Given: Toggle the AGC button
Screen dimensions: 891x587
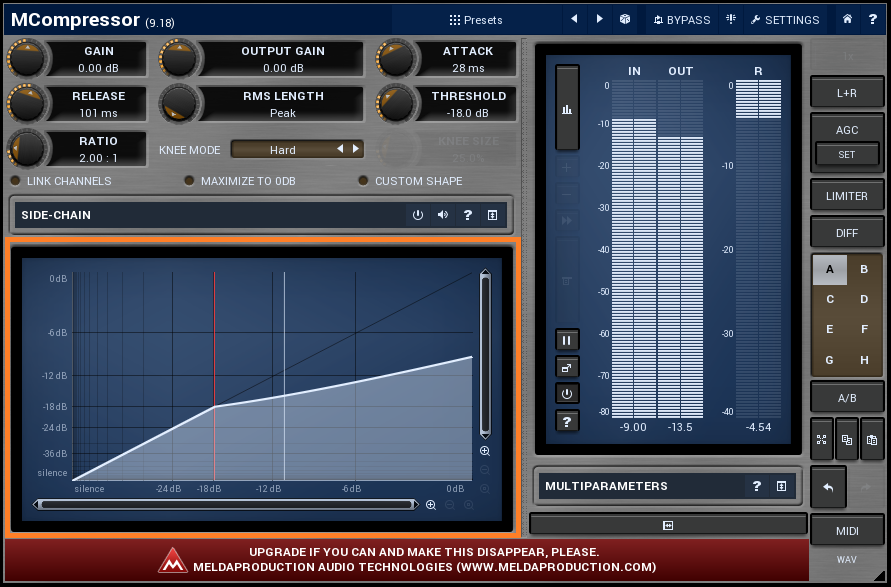Looking at the screenshot, I should [847, 130].
